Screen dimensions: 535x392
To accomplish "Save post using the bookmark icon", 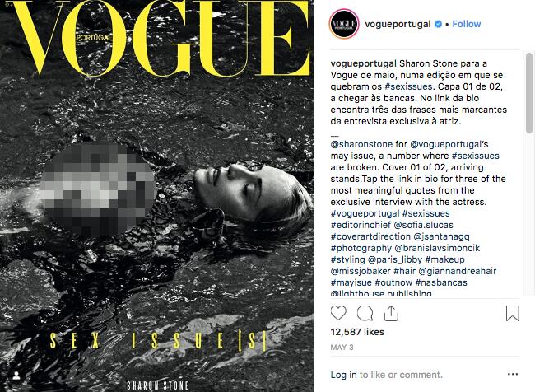I will coord(512,313).
